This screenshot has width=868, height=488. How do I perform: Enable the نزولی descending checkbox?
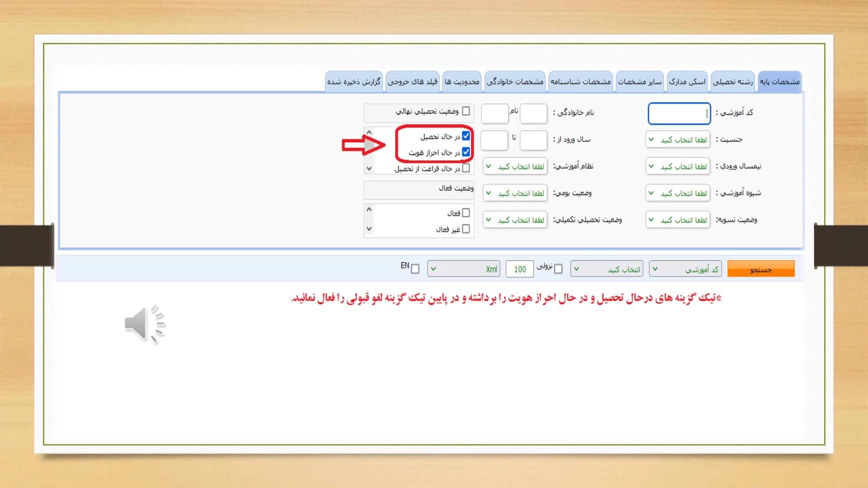[558, 269]
